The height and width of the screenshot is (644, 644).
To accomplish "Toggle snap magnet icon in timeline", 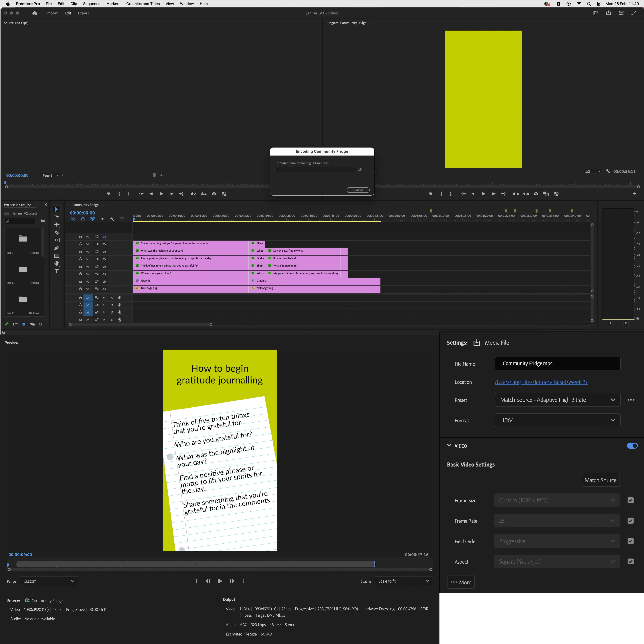I will coord(83,219).
